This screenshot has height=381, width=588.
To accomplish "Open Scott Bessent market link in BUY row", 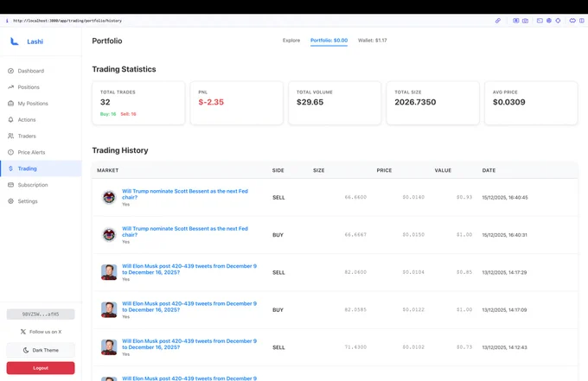I will pos(185,232).
